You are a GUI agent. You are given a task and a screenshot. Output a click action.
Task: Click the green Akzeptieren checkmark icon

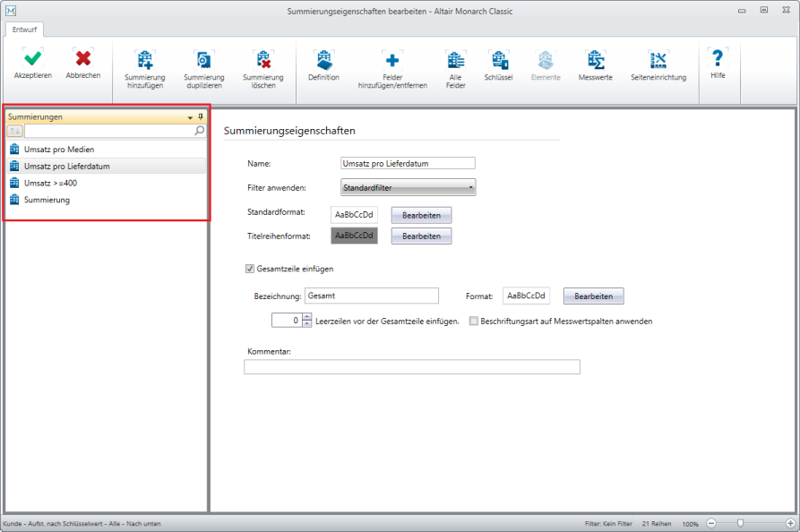pyautogui.click(x=32, y=59)
